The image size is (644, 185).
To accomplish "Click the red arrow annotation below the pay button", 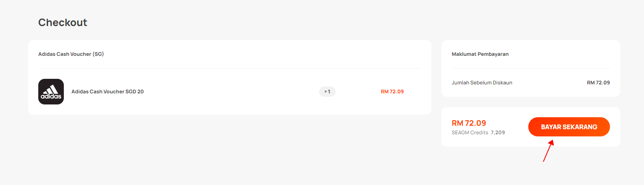I will coord(548,151).
